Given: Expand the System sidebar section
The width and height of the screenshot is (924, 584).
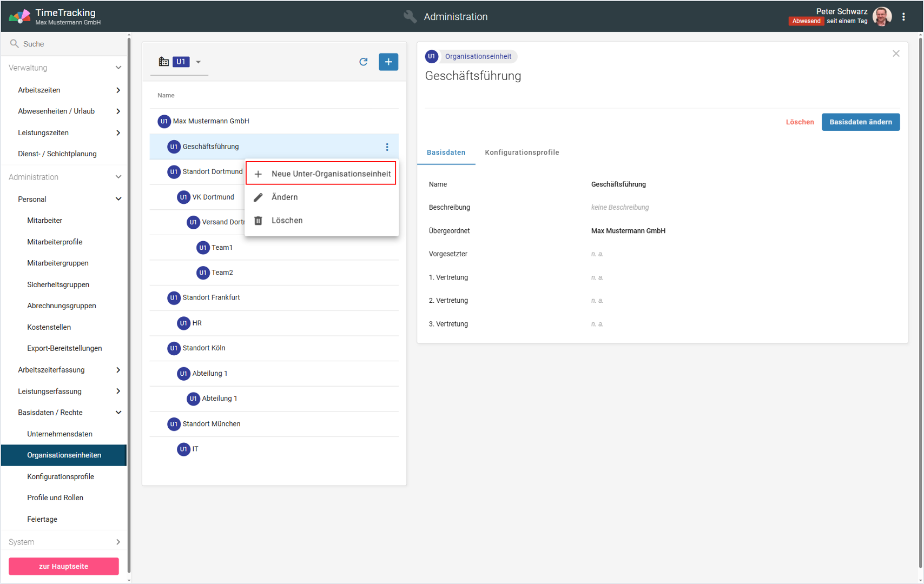Looking at the screenshot, I should coord(118,542).
